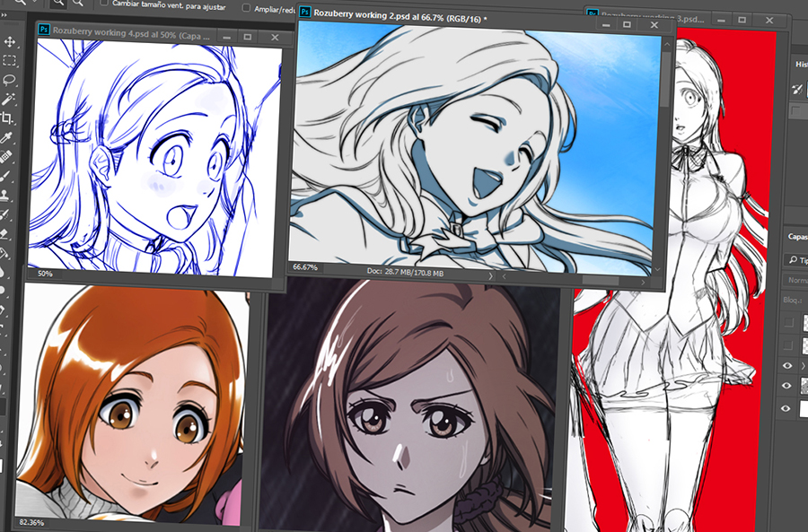
Task: Select the Crop tool
Action: [7, 118]
